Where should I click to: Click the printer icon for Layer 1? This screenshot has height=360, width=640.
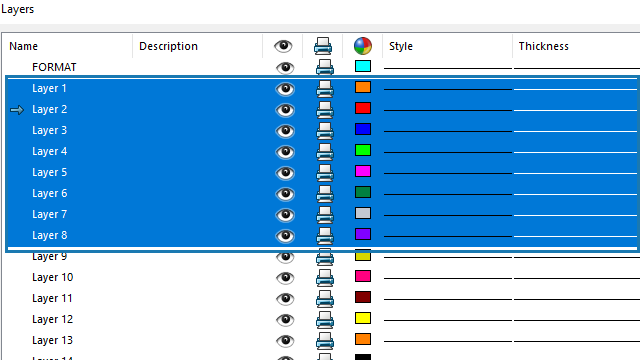(x=324, y=89)
